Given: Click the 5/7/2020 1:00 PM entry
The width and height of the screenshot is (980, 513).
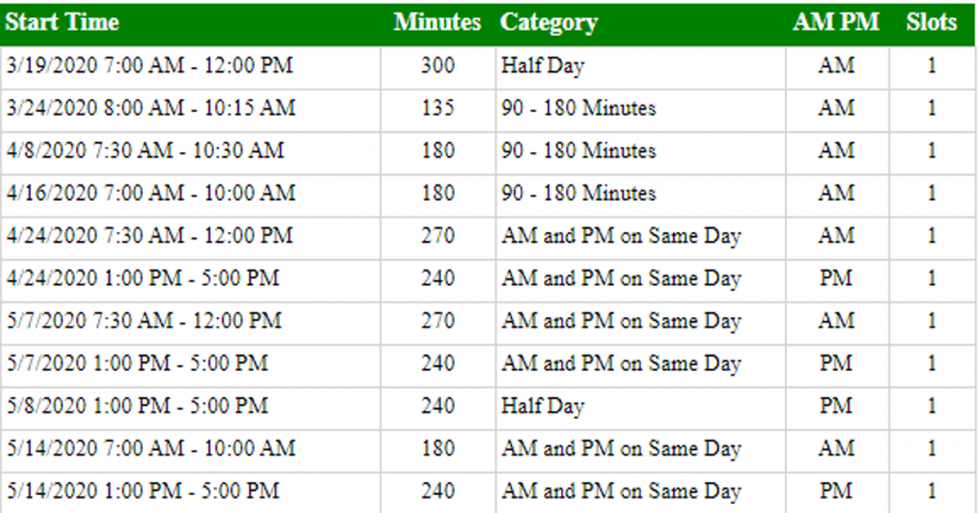Looking at the screenshot, I should [137, 363].
